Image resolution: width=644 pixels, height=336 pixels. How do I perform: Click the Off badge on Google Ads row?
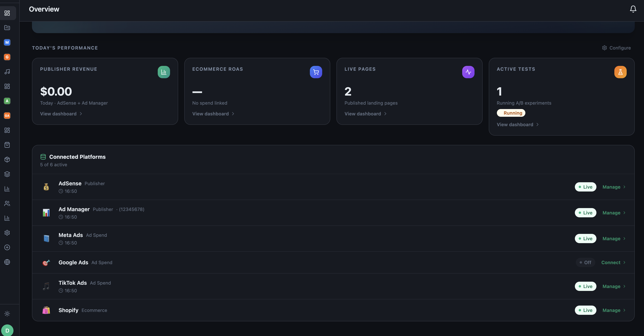[x=585, y=262]
